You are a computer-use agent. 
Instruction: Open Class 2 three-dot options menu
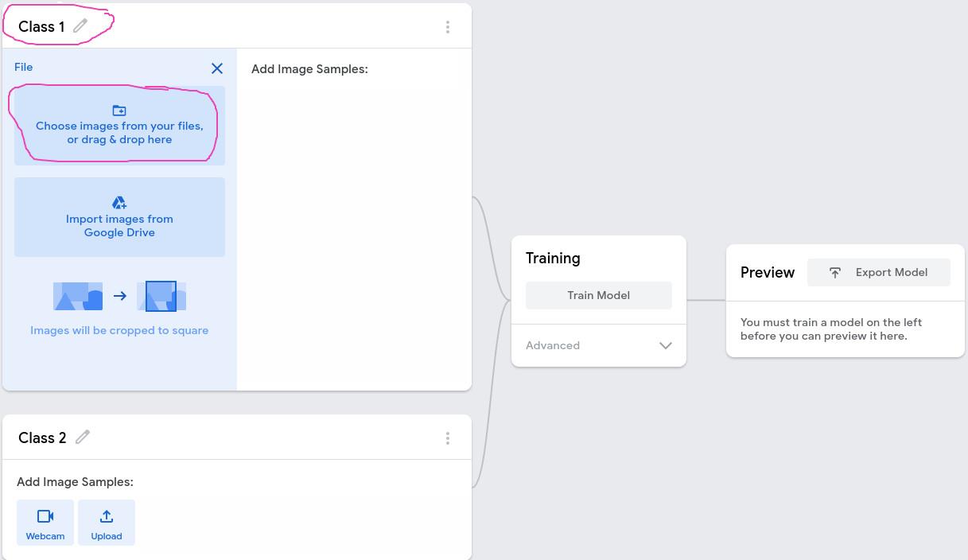coord(448,438)
